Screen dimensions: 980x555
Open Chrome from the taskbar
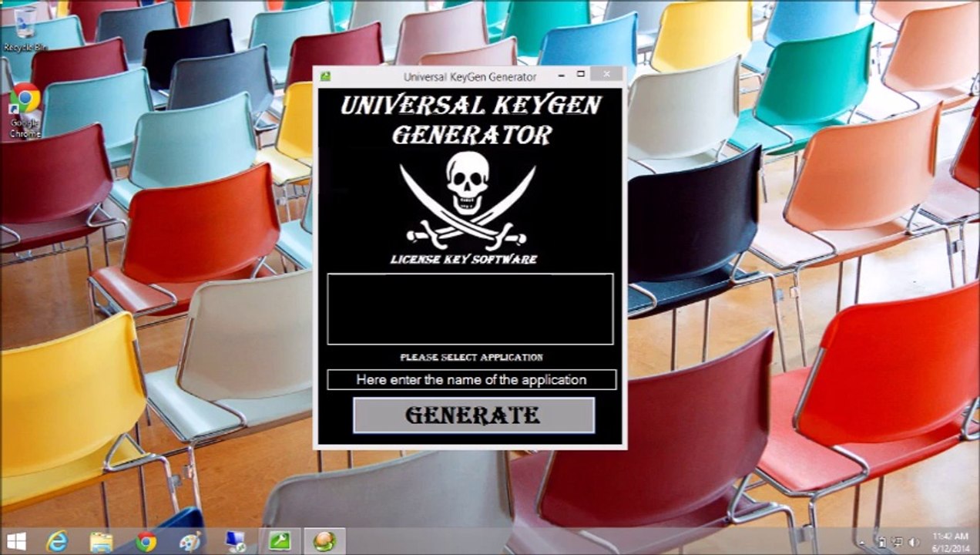(146, 542)
